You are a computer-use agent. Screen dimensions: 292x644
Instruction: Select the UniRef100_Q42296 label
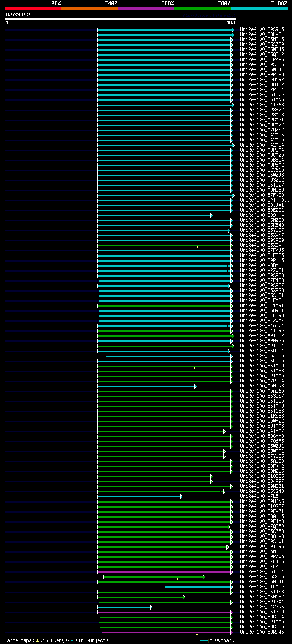click(262, 607)
